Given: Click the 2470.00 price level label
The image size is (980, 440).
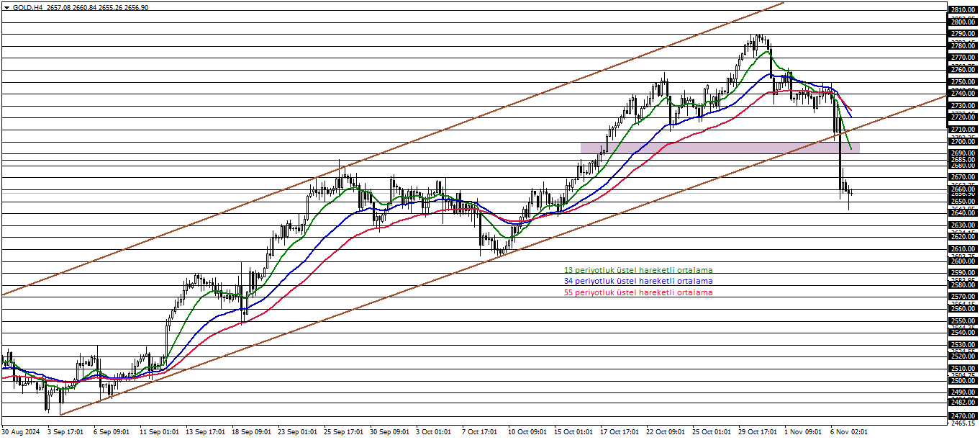Looking at the screenshot, I should (963, 416).
